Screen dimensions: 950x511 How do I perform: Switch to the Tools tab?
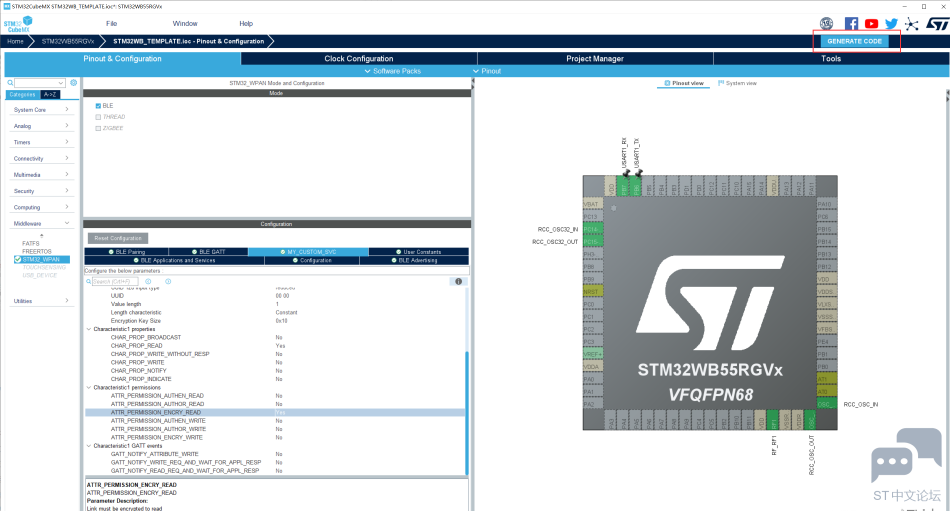tap(831, 59)
